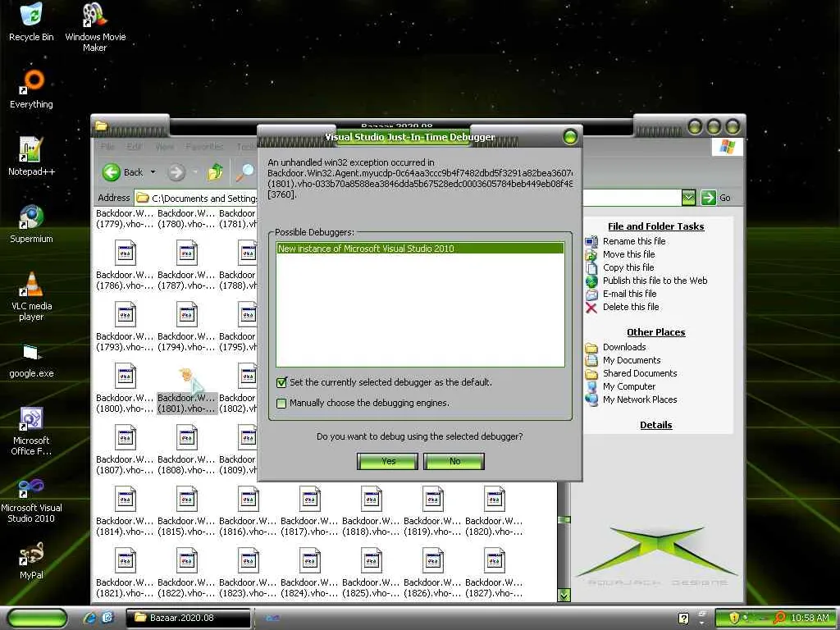Image resolution: width=840 pixels, height=630 pixels.
Task: Click the Up folder toolbar icon
Action: (x=216, y=172)
